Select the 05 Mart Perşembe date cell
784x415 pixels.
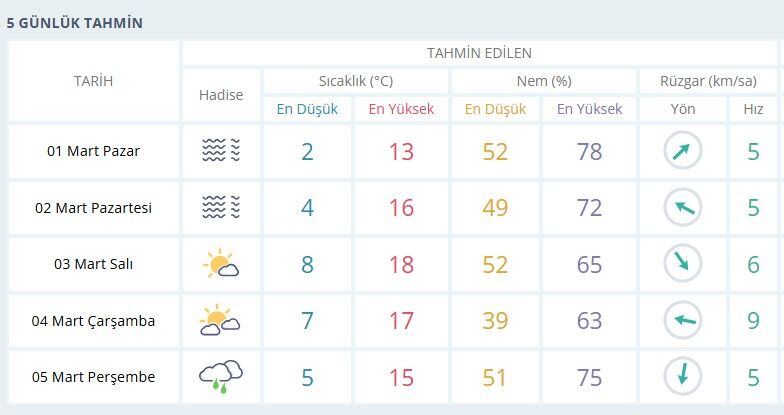tap(93, 377)
